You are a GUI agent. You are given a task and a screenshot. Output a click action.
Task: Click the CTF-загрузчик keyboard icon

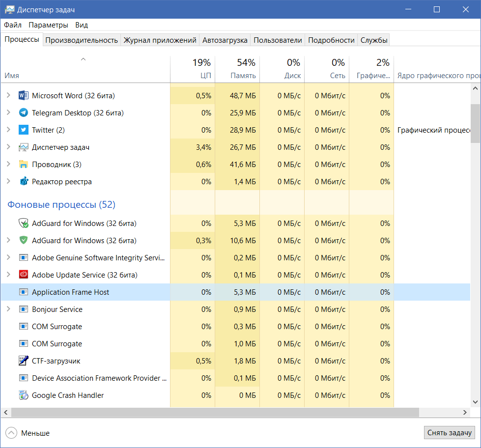(x=24, y=361)
